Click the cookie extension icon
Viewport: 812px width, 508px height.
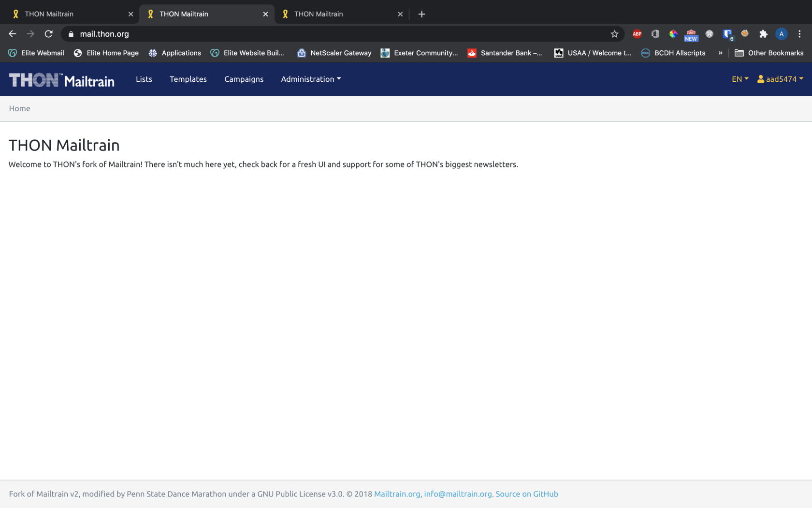pos(745,33)
